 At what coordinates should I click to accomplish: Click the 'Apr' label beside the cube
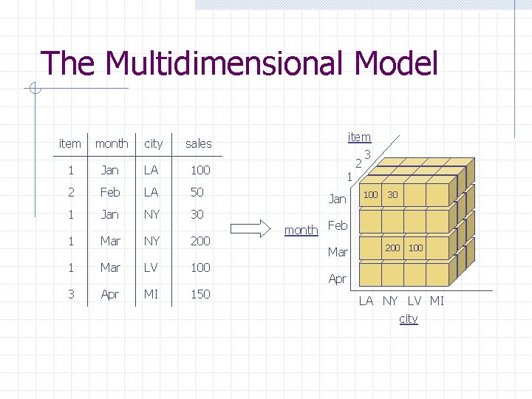(x=338, y=279)
